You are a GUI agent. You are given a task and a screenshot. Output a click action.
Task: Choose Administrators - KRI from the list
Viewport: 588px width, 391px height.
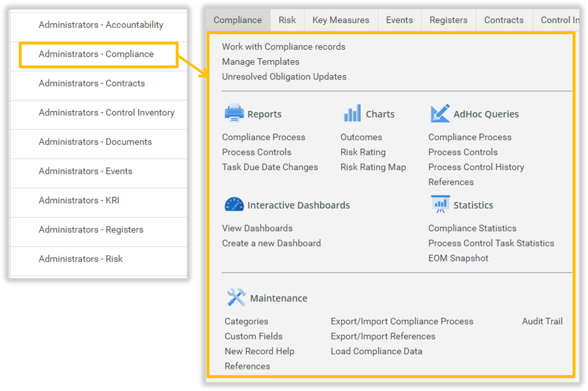tap(78, 200)
